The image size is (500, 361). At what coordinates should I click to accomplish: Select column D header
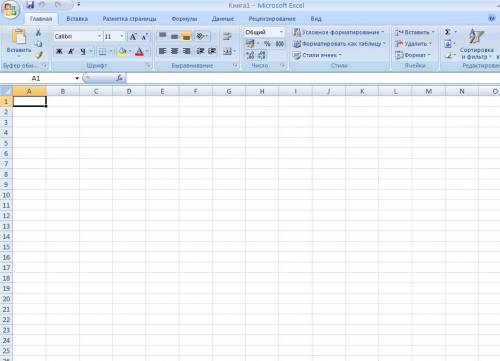[x=129, y=91]
